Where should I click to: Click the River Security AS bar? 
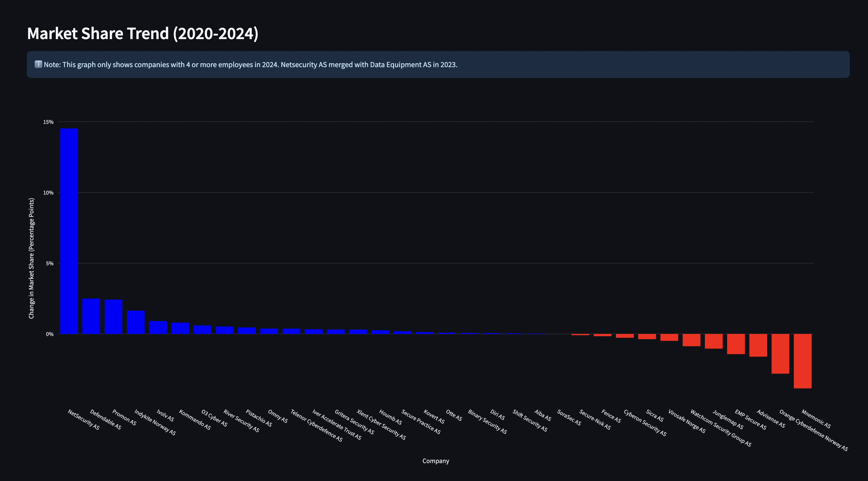(225, 330)
